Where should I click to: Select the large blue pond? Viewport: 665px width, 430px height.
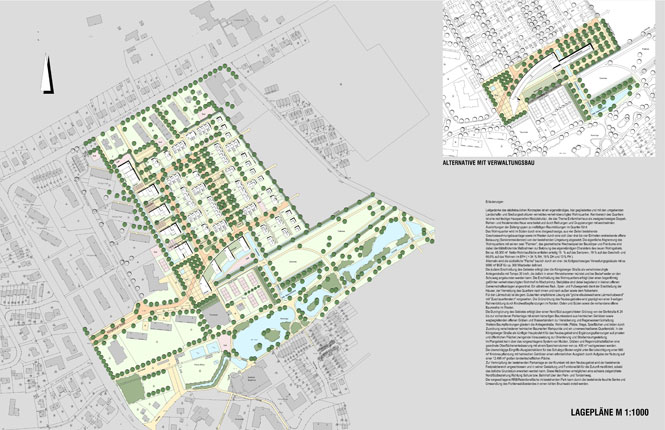tap(260, 336)
